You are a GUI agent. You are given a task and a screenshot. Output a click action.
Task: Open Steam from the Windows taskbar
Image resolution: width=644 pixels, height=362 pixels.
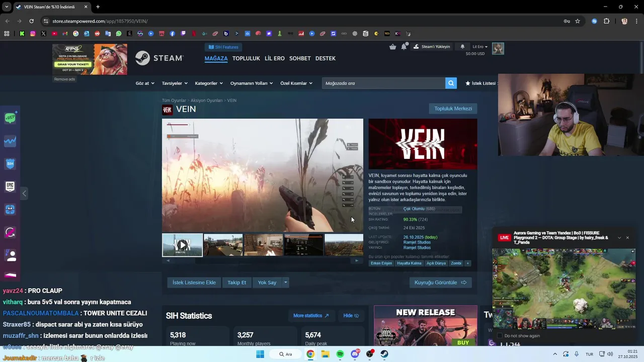click(384, 354)
